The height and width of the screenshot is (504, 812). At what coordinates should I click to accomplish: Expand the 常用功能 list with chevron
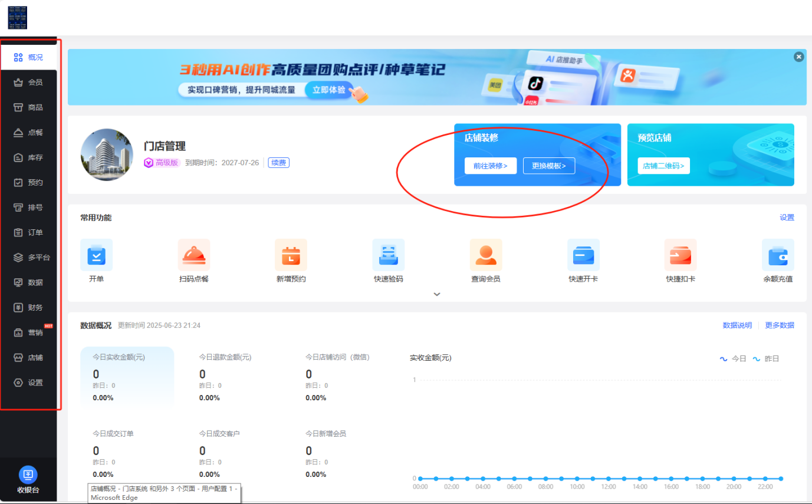click(437, 294)
